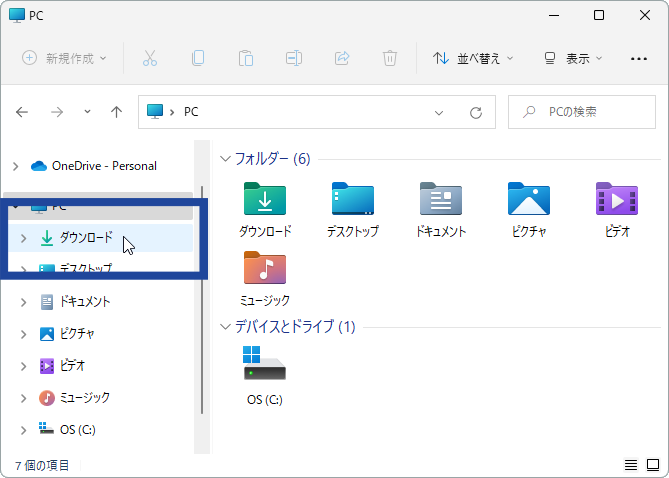Click the navigation pane vertical scrollbar
669x478 pixels.
tap(202, 300)
